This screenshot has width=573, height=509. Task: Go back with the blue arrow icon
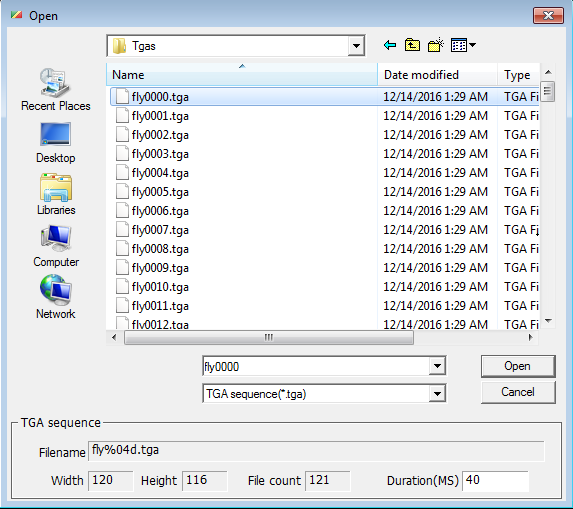[x=390, y=45]
